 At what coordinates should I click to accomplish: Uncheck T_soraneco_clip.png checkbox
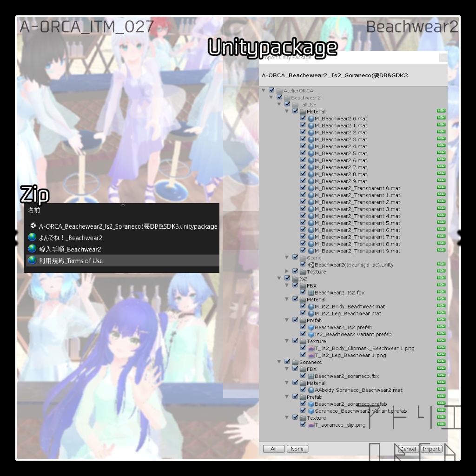pos(303,424)
